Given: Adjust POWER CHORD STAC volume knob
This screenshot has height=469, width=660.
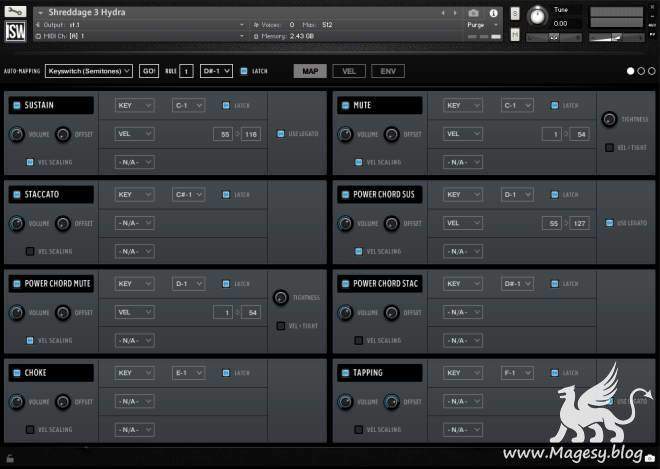Looking at the screenshot, I should [345, 313].
